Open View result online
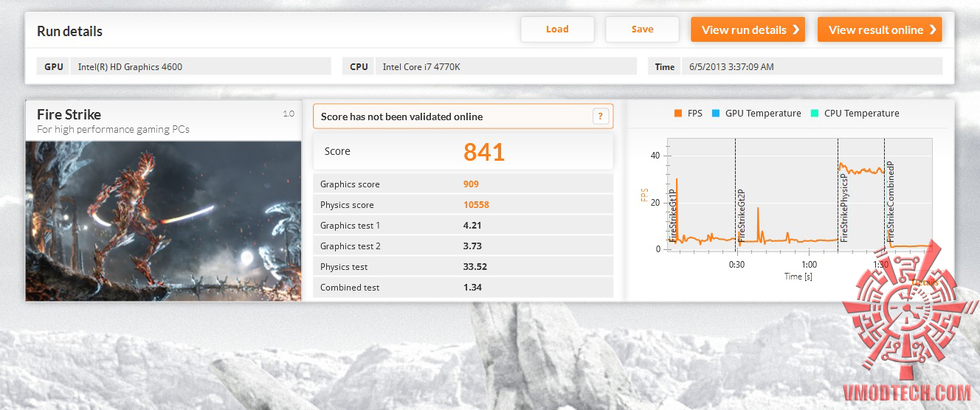The width and height of the screenshot is (980, 410). click(x=880, y=29)
